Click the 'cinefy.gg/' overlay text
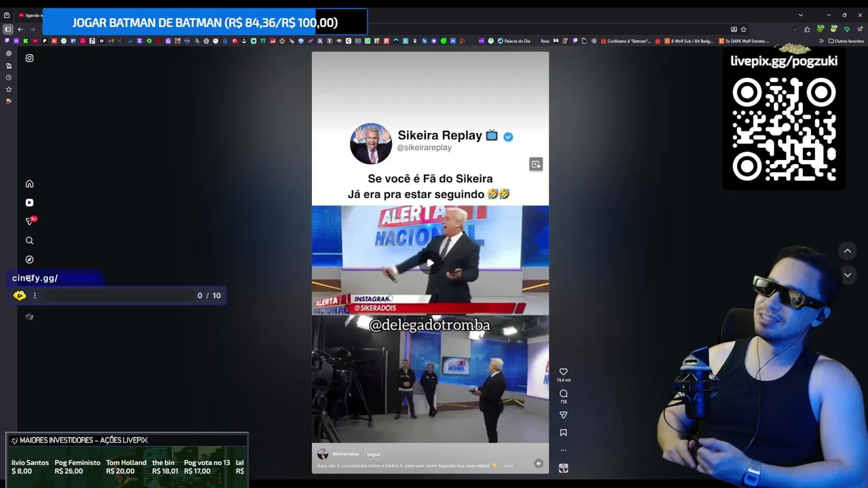868x488 pixels. (x=35, y=278)
